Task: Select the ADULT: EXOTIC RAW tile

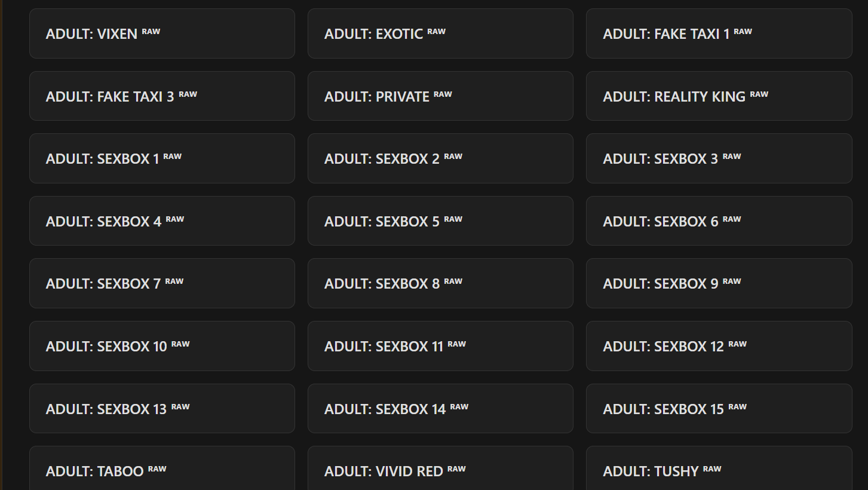Action: click(x=440, y=33)
